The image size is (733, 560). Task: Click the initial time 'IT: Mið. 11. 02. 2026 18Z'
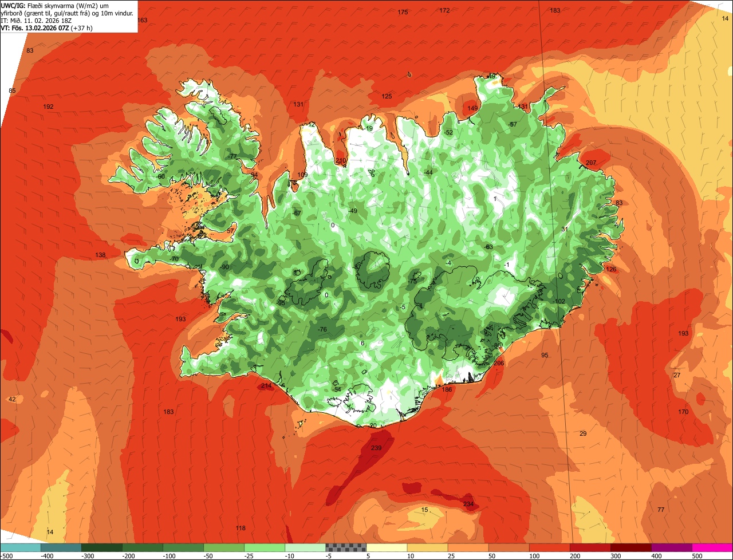pyautogui.click(x=36, y=20)
